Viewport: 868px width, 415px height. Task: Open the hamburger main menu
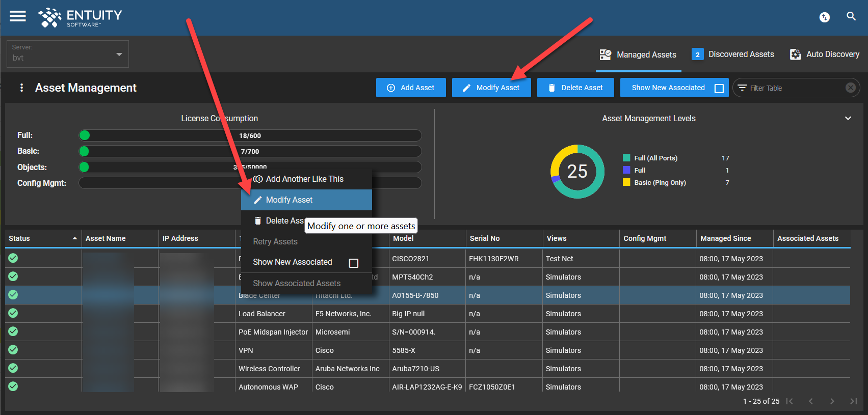point(18,16)
